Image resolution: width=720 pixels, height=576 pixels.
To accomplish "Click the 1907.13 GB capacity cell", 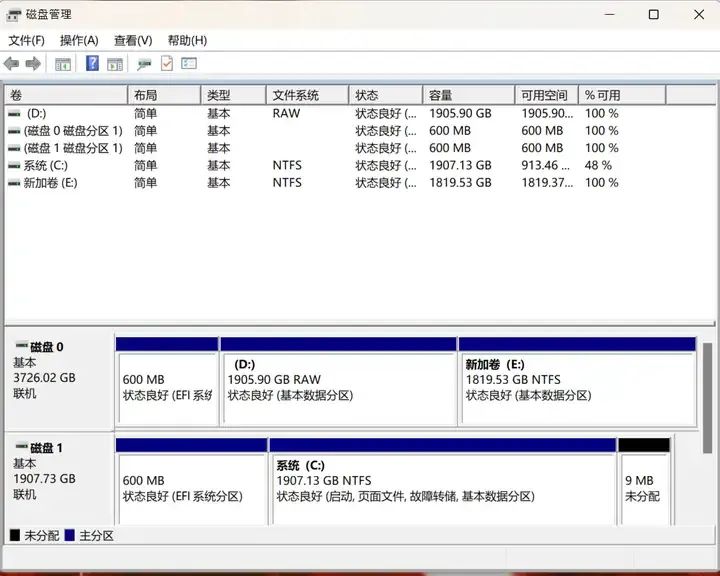I will pos(460,165).
